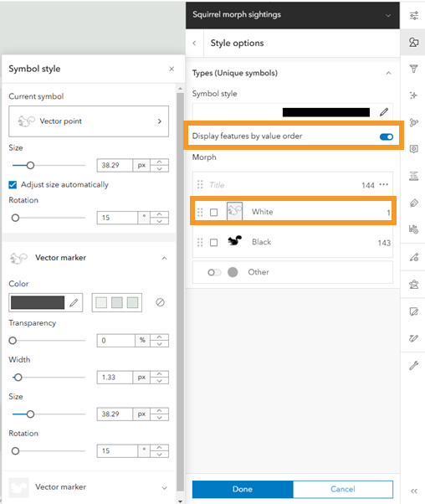425x504 pixels.
Task: Increase the top Size value with up stepper
Action: 159,162
